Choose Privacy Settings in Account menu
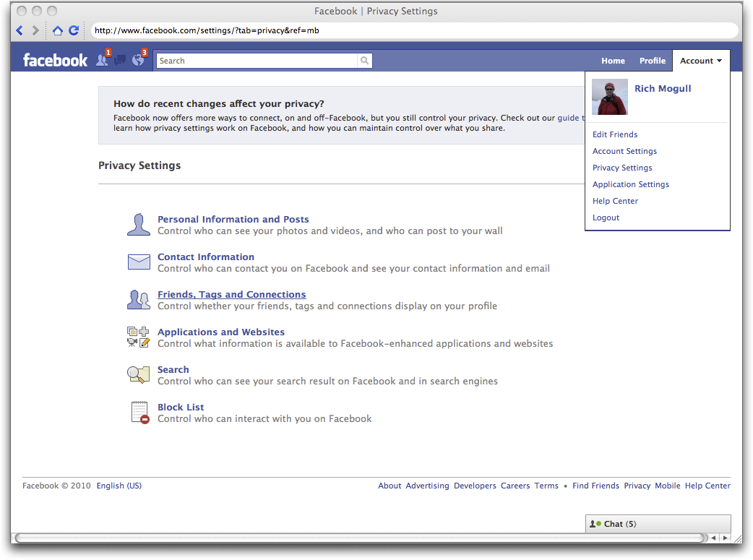Screen dimensions: 753x560 pos(622,168)
